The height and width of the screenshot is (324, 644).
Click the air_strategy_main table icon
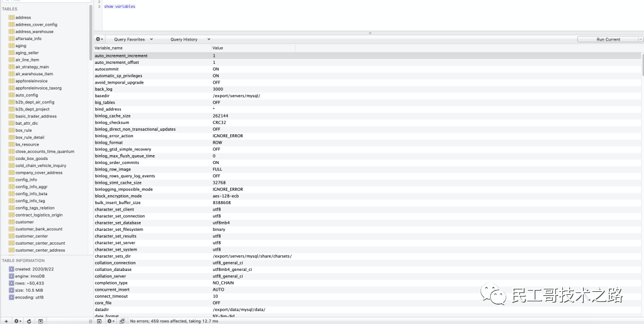[11, 67]
